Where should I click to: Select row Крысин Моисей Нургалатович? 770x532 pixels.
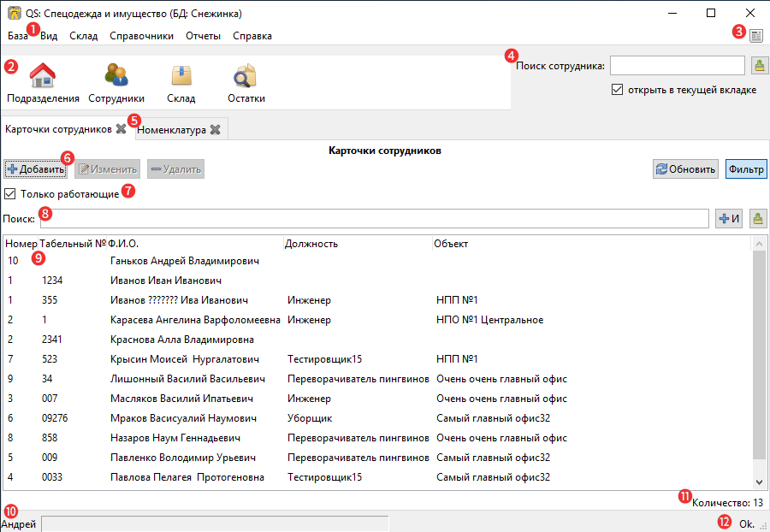coord(377,358)
